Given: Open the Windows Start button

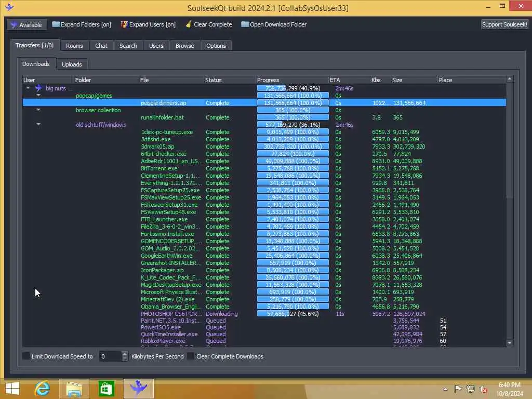Looking at the screenshot, I should (12, 389).
